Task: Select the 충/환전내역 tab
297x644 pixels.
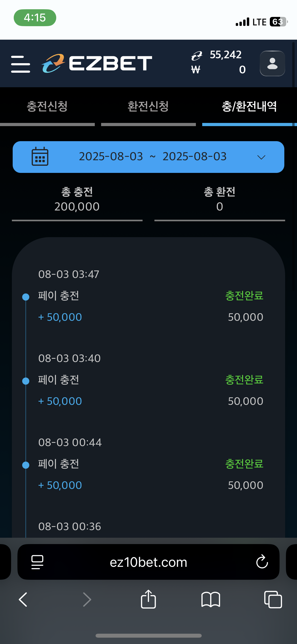Action: coord(249,107)
